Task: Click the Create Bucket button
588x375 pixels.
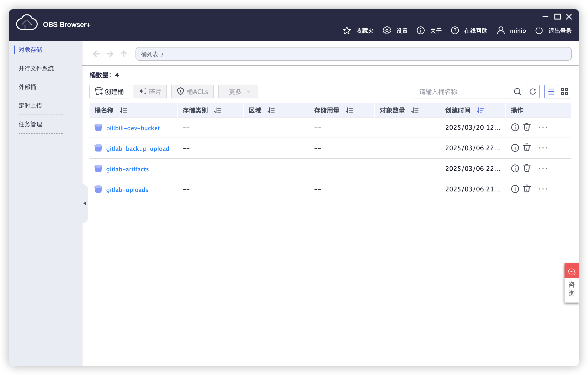Action: point(109,92)
